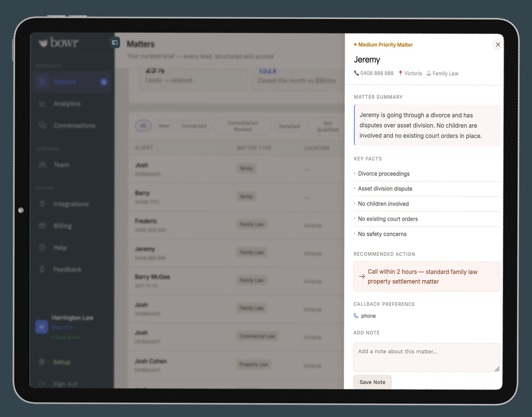Click the Property Law tag on Josh Cohen's row
The width and height of the screenshot is (532, 417).
(x=253, y=364)
